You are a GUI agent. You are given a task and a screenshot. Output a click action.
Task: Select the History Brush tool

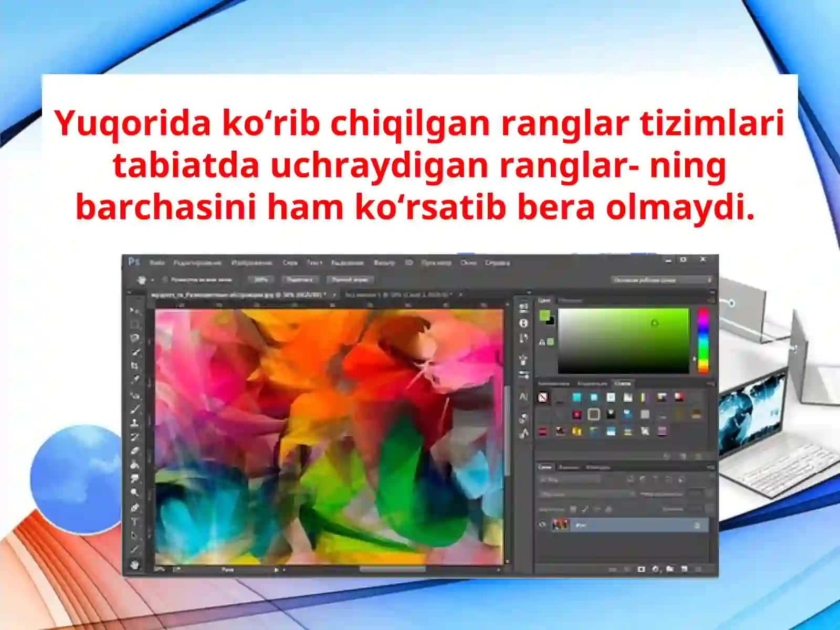[135, 437]
